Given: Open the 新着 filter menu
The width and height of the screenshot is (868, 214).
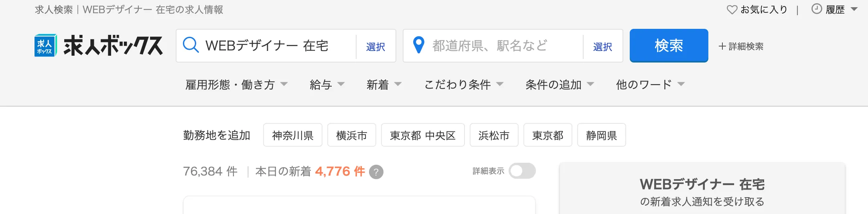Looking at the screenshot, I should click(384, 85).
